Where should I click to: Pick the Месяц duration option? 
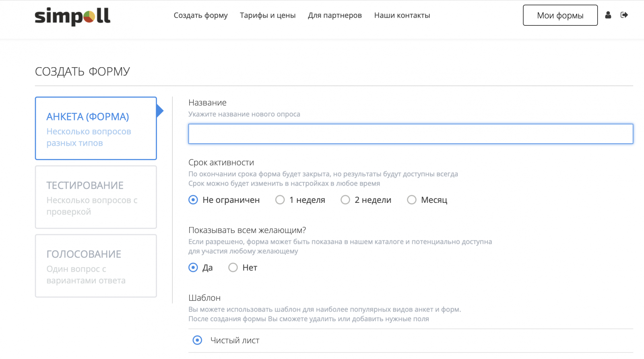pyautogui.click(x=412, y=200)
